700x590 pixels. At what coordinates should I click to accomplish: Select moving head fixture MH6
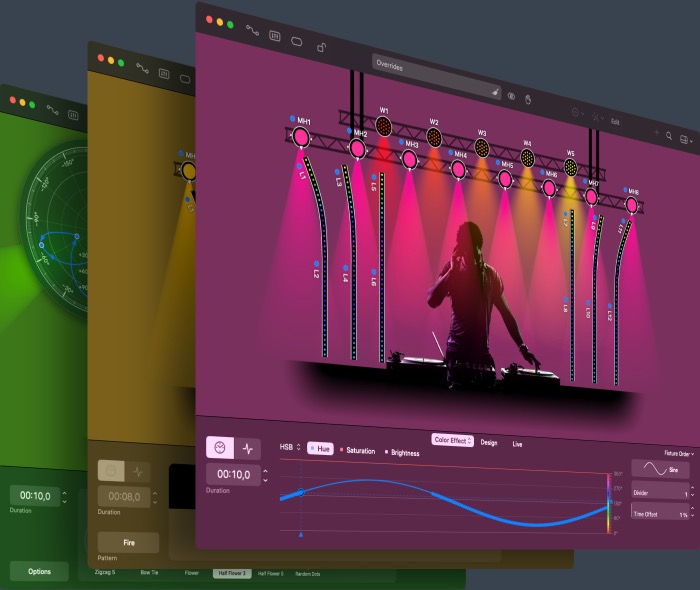click(549, 188)
